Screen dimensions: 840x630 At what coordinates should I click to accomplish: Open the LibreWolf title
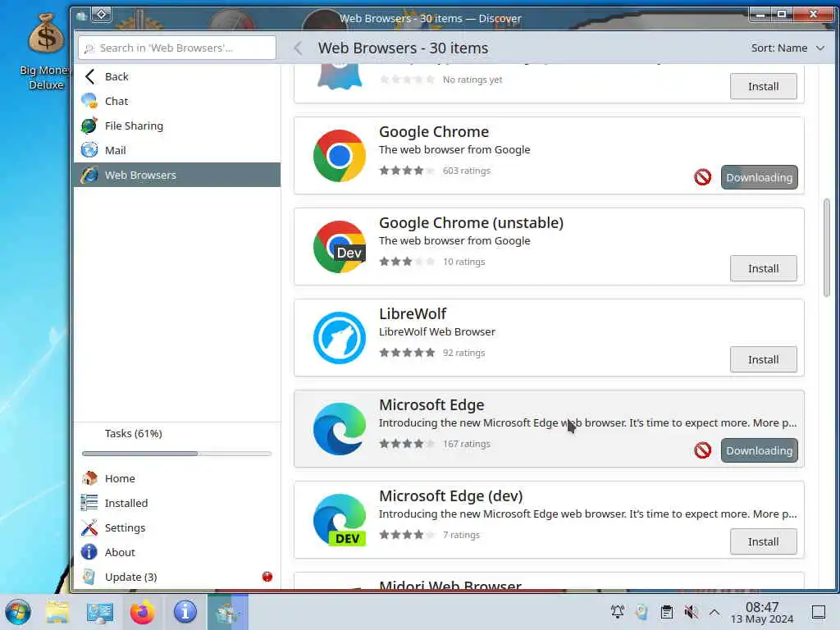pos(413,314)
